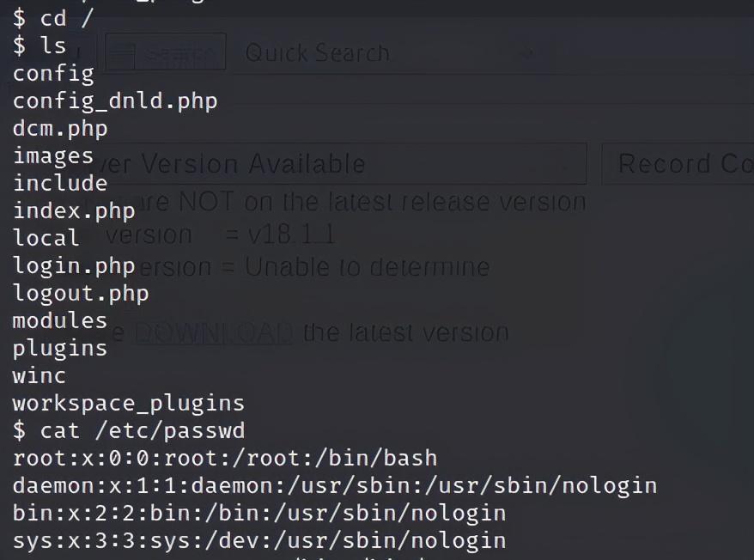Click the modules directory name
This screenshot has height=560, width=754.
click(x=59, y=321)
